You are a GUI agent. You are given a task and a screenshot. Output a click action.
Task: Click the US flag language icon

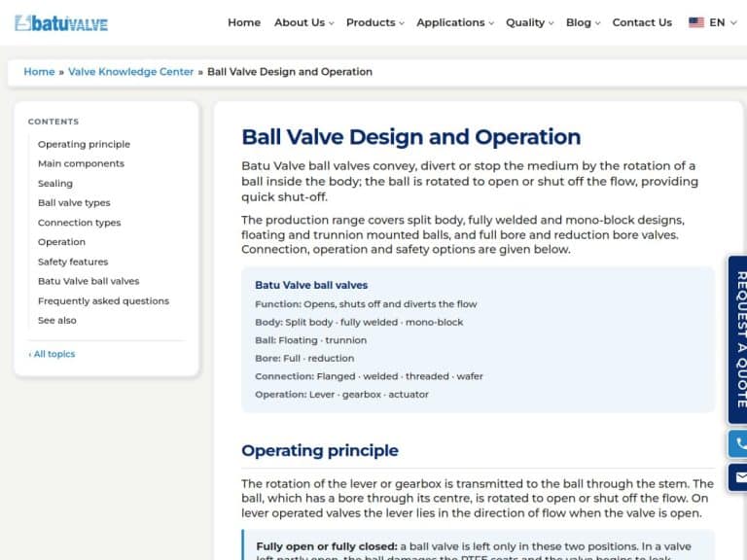pyautogui.click(x=696, y=22)
